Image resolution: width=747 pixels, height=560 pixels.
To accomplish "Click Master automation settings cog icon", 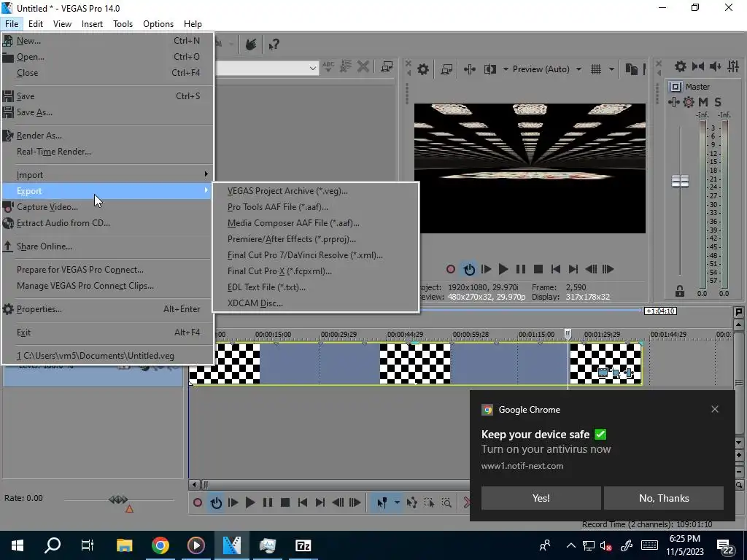I will click(x=689, y=102).
